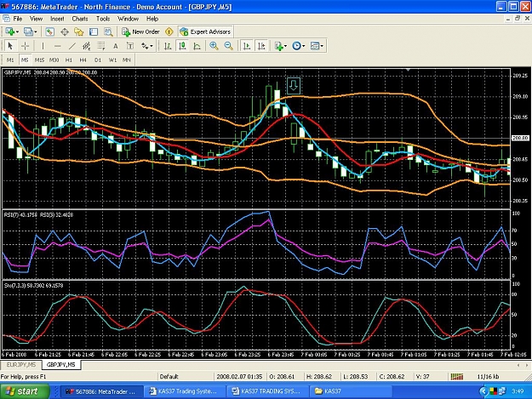Switch to H4 timeframe

(x=83, y=60)
